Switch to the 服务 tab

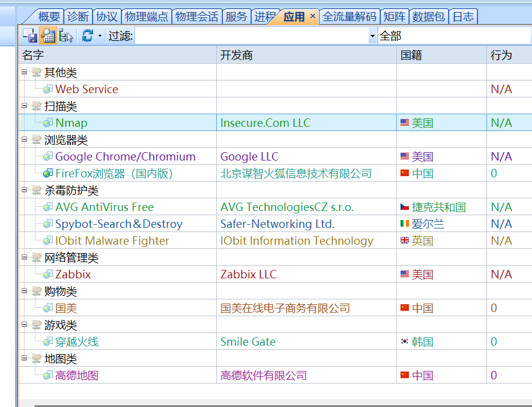click(236, 17)
